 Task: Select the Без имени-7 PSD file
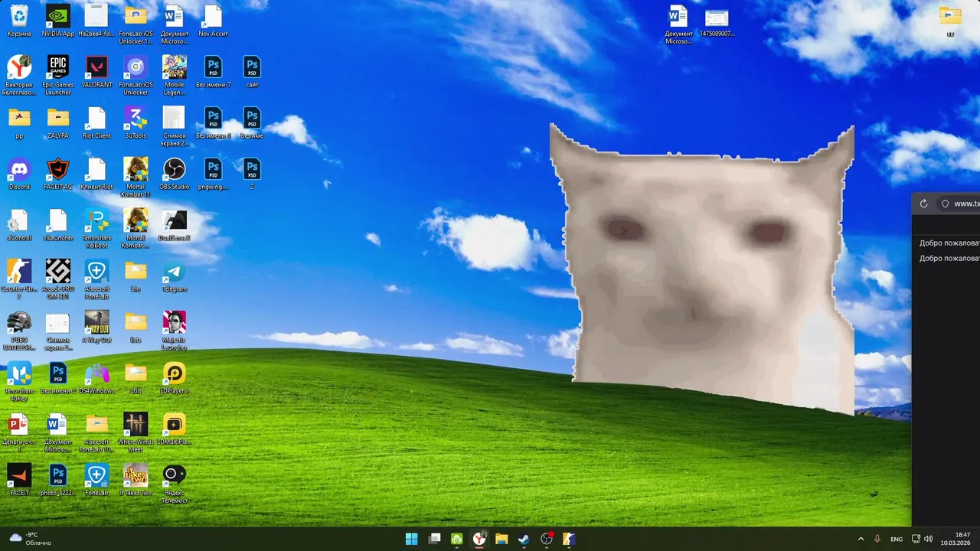point(213,71)
